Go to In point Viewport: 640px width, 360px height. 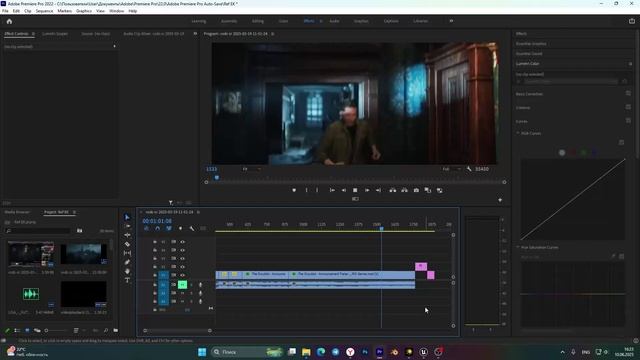[332, 190]
